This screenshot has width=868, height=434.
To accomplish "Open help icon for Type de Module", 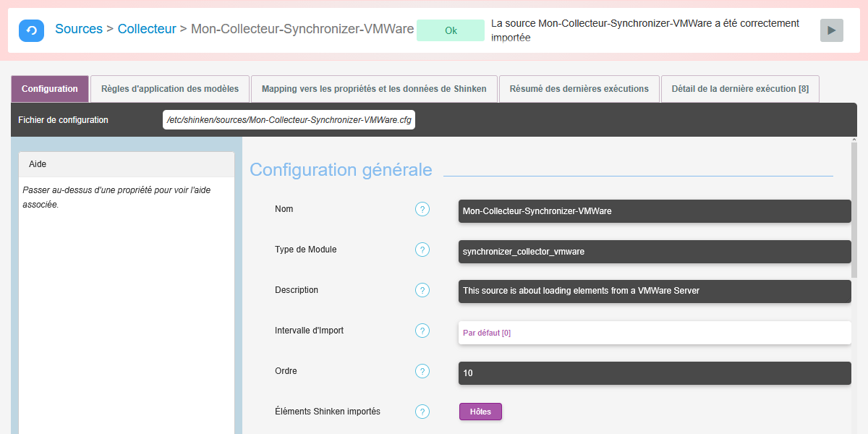I will coord(422,250).
